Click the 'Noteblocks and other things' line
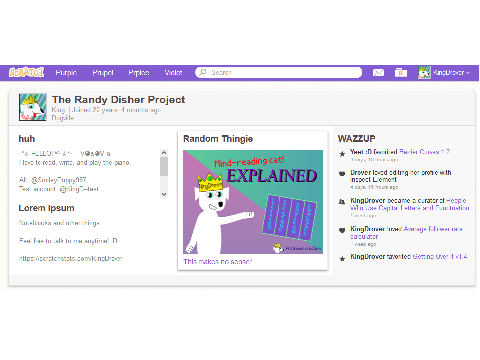Image resolution: width=480 pixels, height=360 pixels. (x=59, y=223)
